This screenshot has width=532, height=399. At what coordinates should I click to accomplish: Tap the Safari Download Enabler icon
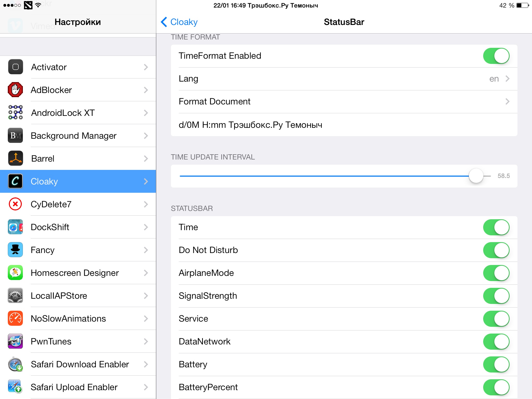click(15, 364)
